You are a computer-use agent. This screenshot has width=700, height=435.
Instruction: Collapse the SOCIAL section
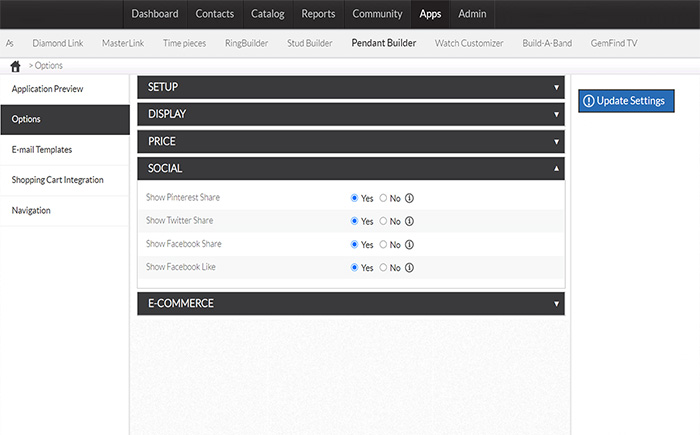(x=351, y=168)
